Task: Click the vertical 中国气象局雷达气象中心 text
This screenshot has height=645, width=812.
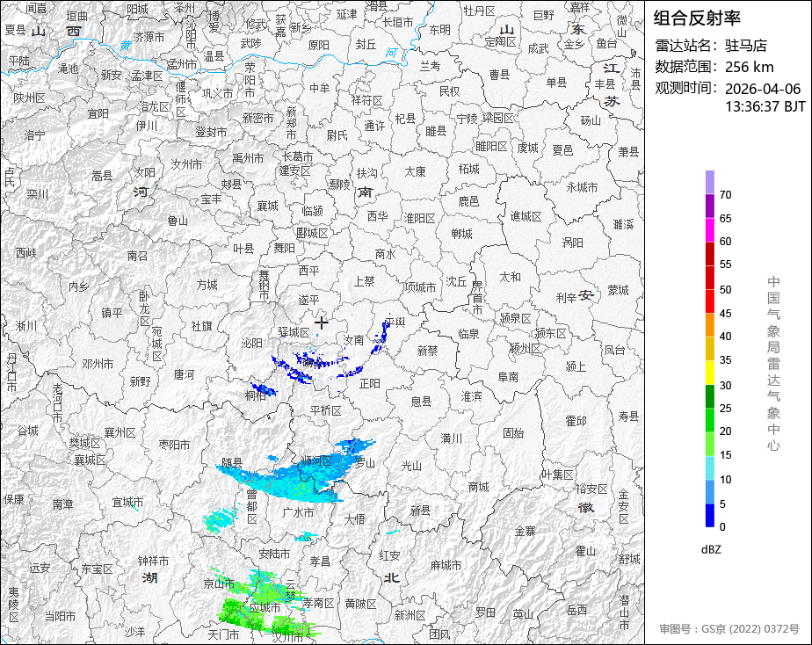Action: [773, 364]
